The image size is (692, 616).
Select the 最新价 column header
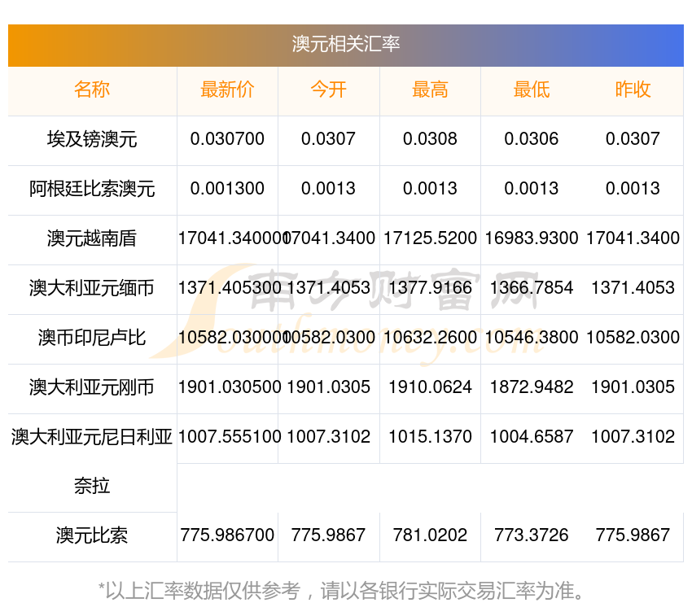227,90
